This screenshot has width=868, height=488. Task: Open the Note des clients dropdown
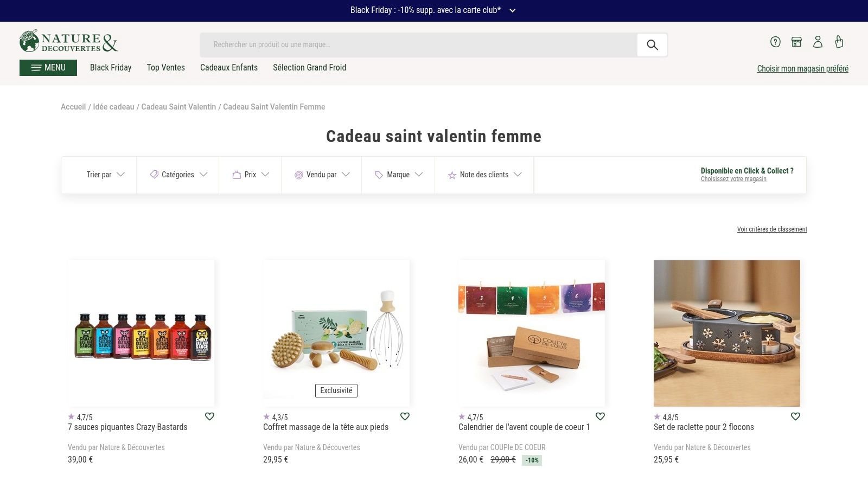click(484, 175)
